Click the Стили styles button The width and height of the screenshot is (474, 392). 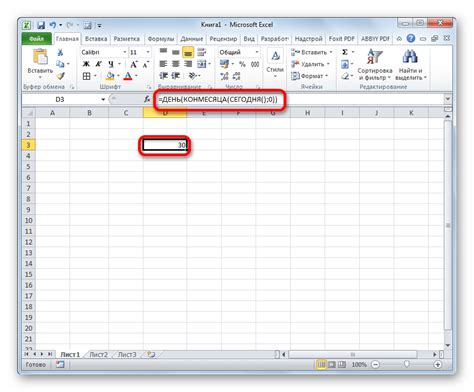pos(275,63)
